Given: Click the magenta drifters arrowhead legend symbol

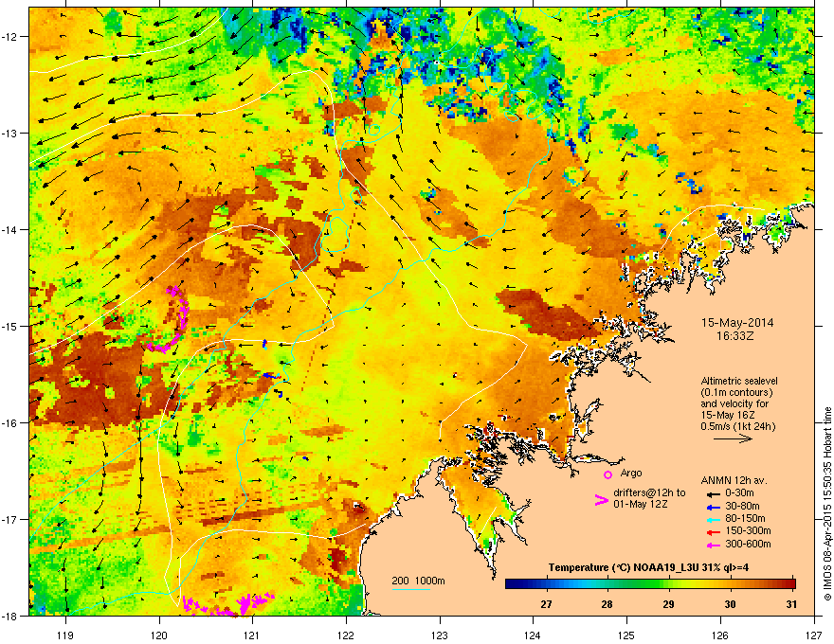Looking at the screenshot, I should tap(602, 500).
